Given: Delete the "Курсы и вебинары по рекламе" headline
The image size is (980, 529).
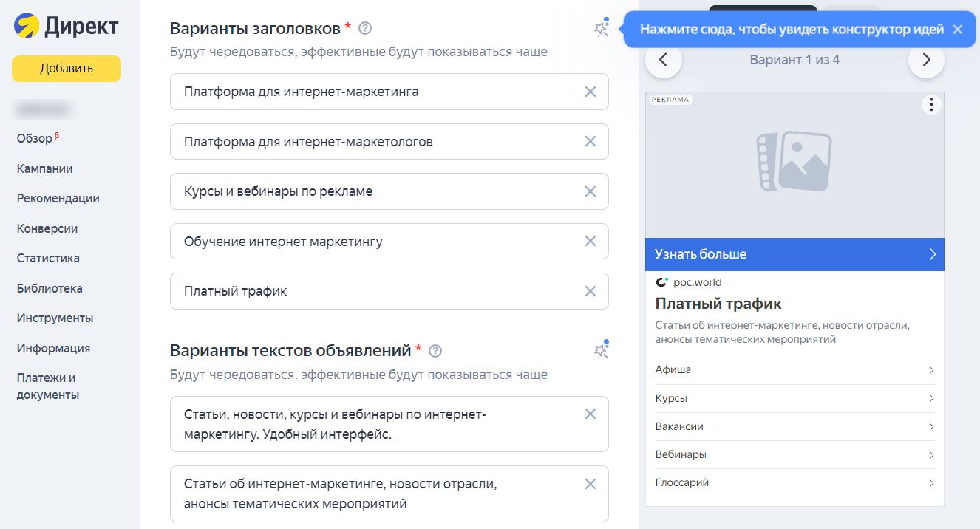Looking at the screenshot, I should pos(590,191).
